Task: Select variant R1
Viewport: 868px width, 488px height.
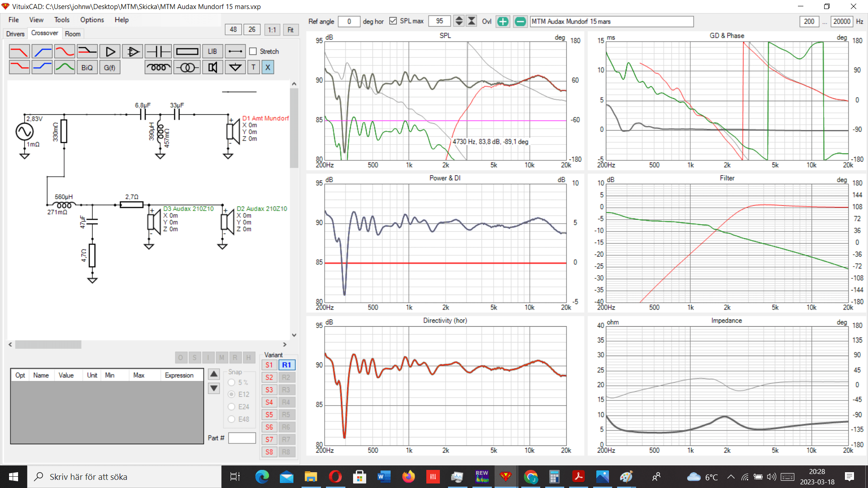Action: pyautogui.click(x=287, y=365)
